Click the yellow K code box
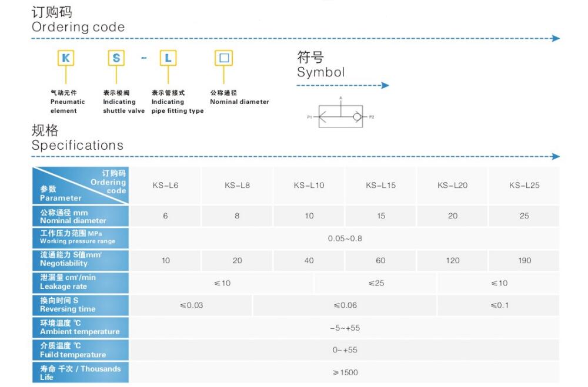The image size is (588, 387). [x=65, y=58]
